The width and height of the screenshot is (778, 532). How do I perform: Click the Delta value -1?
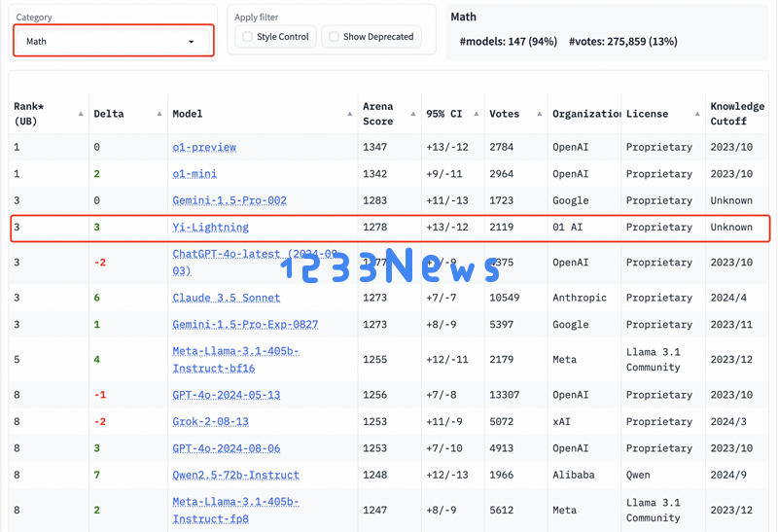click(100, 395)
